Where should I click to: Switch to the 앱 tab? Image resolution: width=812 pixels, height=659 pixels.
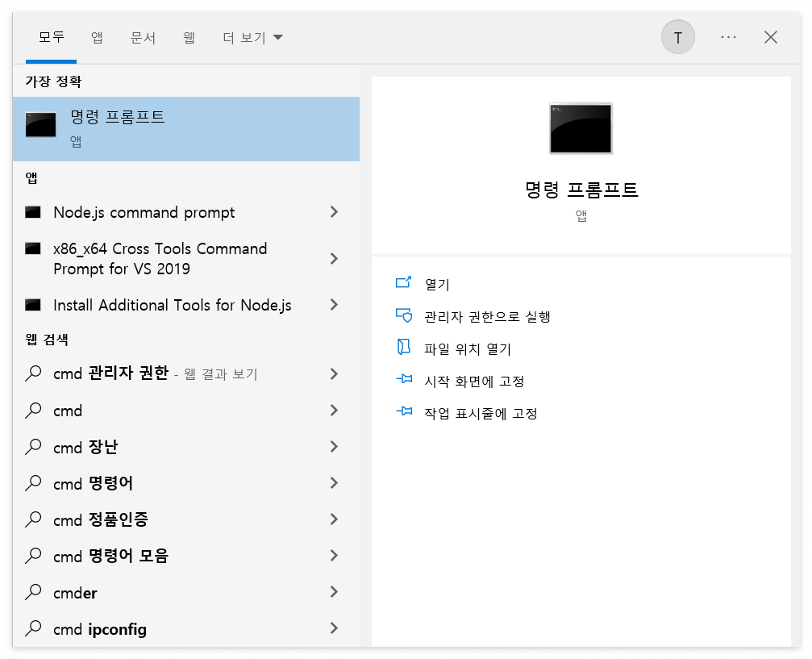pyautogui.click(x=97, y=37)
